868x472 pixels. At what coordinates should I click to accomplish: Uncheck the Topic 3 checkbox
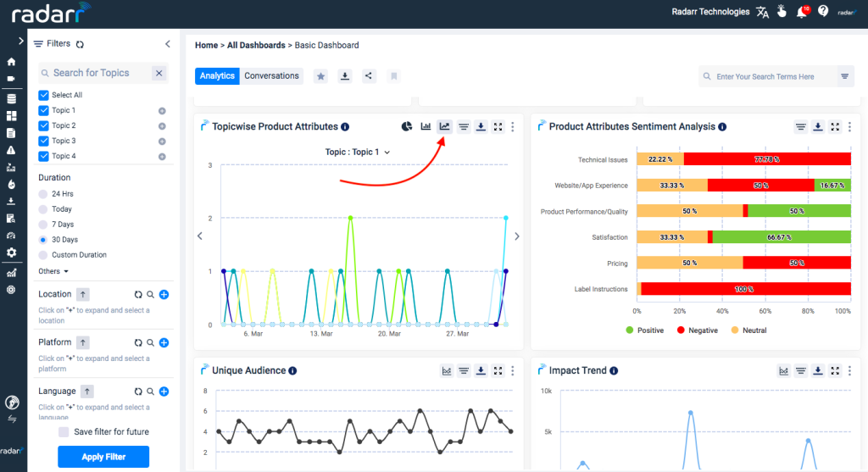pos(44,141)
